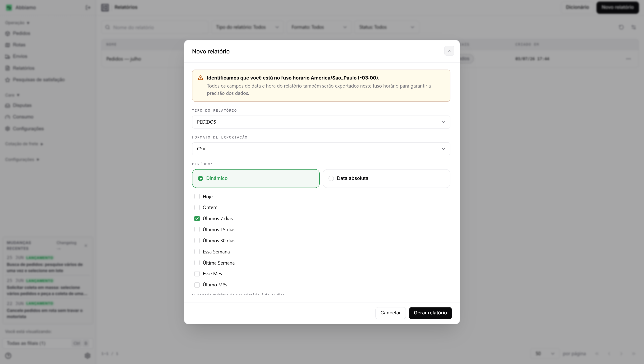The width and height of the screenshot is (644, 364).
Task: Go to the next page of results
Action: pyautogui.click(x=621, y=354)
